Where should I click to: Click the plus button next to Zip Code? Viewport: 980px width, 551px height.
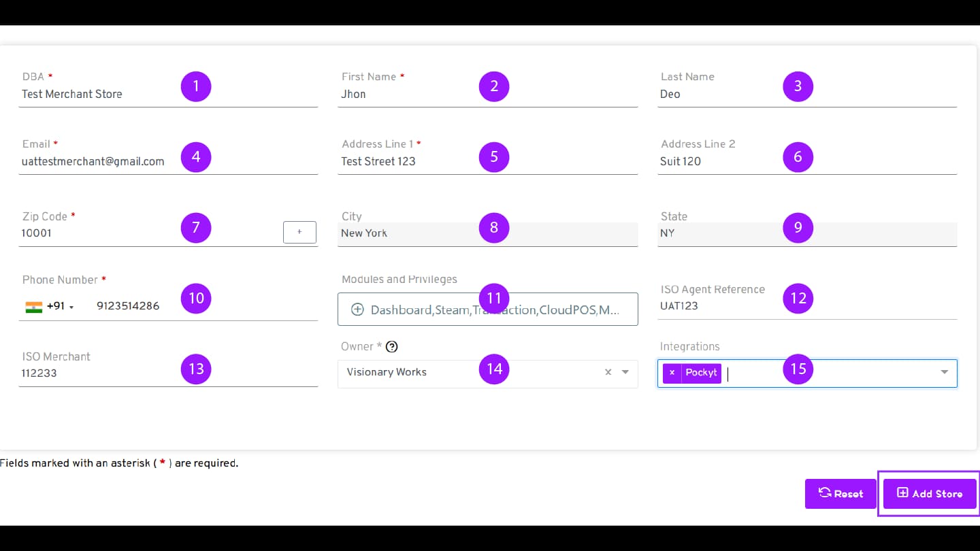(x=299, y=232)
